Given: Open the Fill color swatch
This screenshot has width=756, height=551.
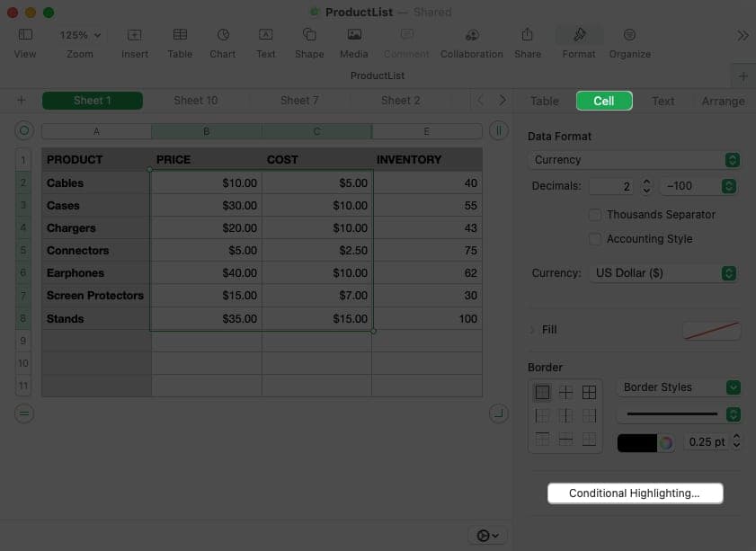Looking at the screenshot, I should click(711, 331).
